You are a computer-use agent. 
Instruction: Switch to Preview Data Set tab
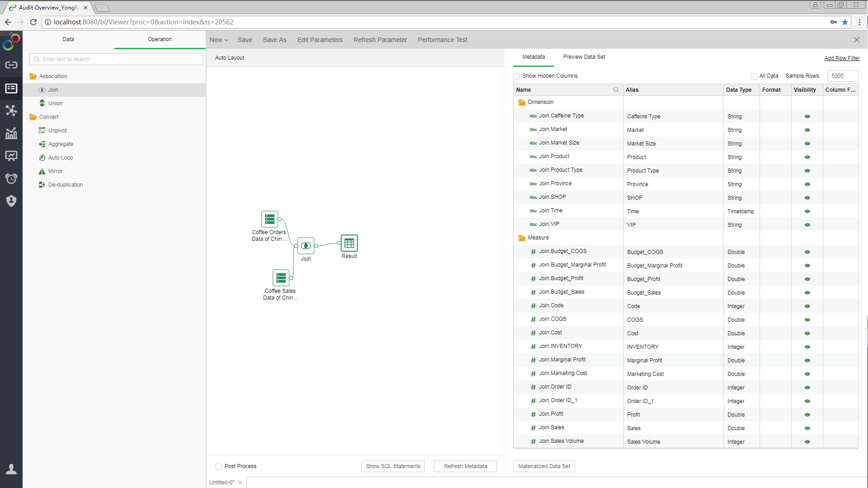(584, 57)
